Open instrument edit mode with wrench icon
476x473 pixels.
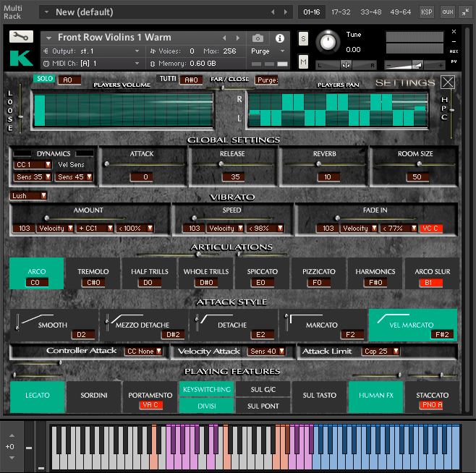click(21, 36)
